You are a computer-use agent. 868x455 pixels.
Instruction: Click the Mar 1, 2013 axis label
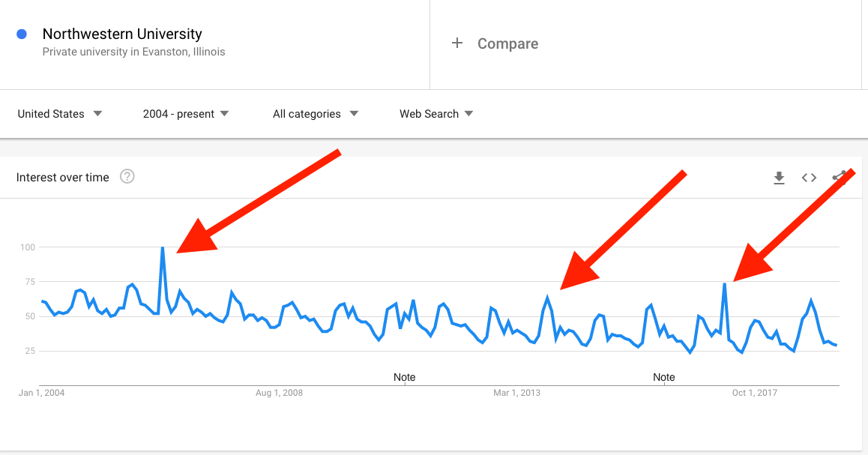(516, 393)
